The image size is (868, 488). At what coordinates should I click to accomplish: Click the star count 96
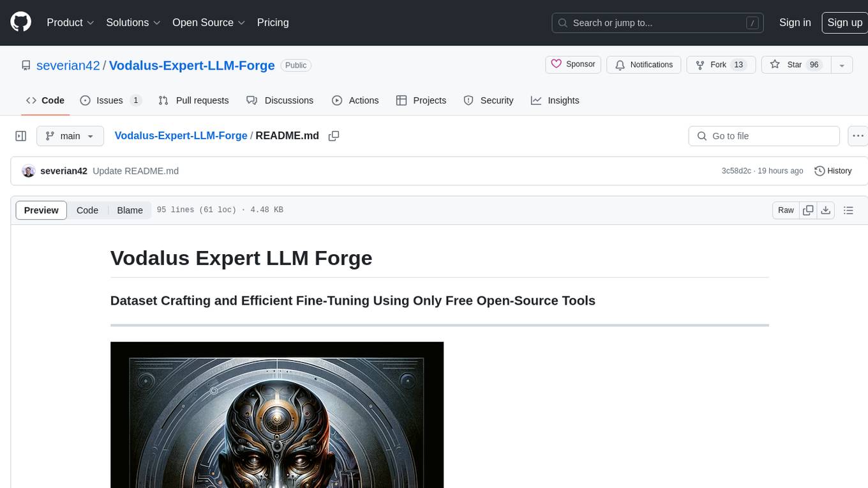[814, 65]
